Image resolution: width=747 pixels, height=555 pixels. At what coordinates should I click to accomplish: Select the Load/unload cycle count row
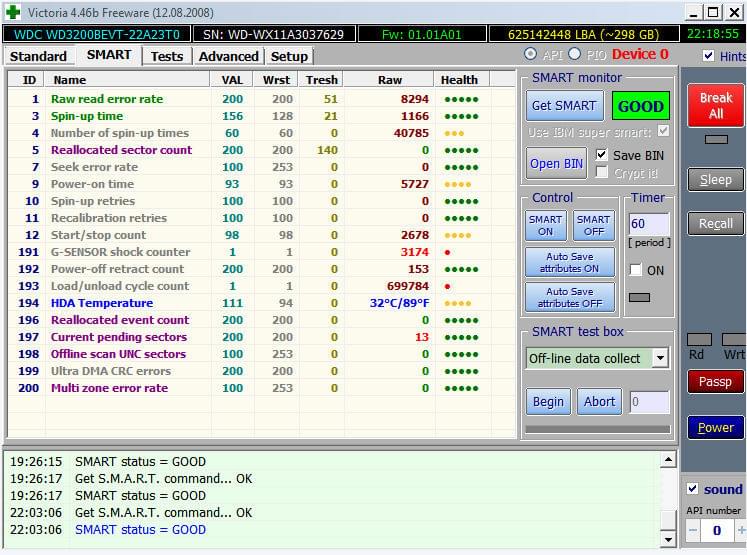[x=262, y=286]
